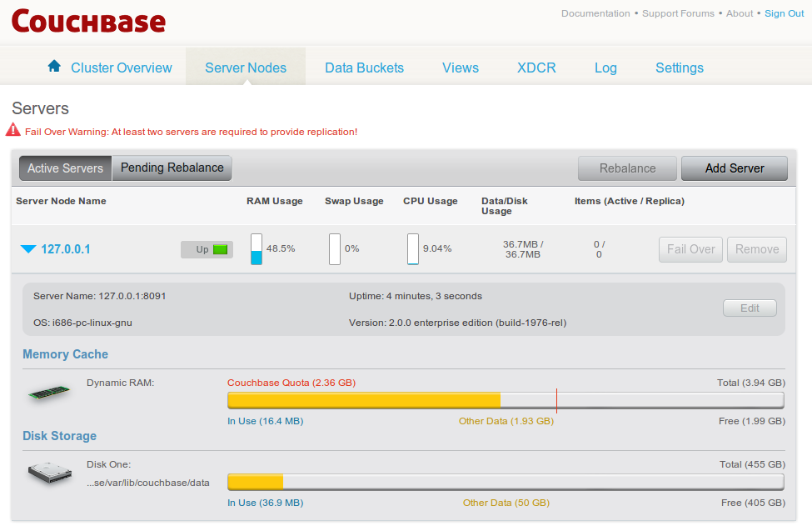Open the Settings tab
Viewport: 812px width, 531px height.
point(679,68)
